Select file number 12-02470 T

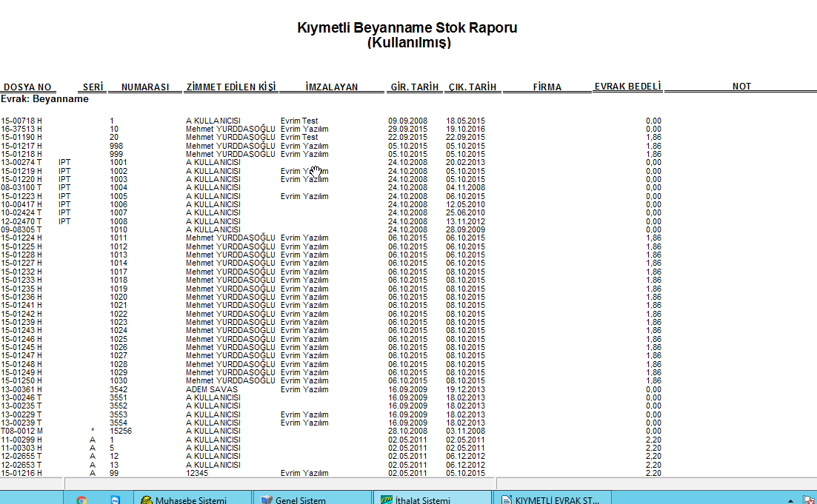[21, 221]
